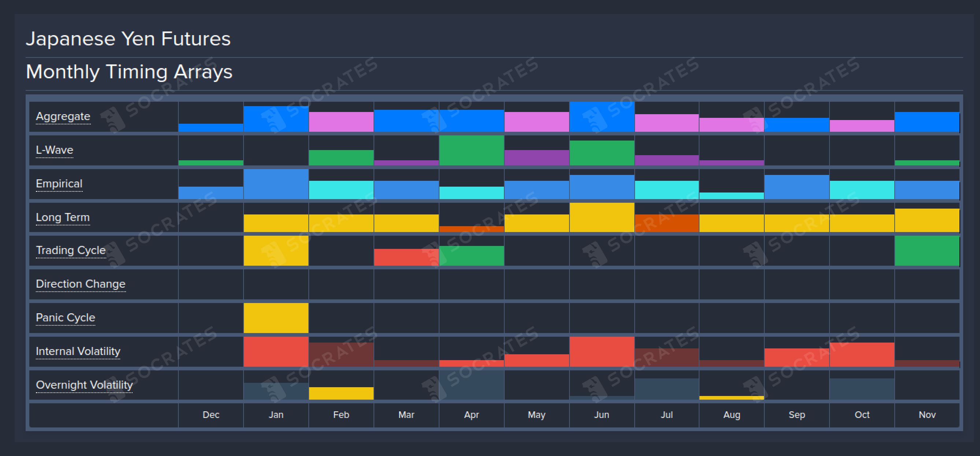Click the pink Aggregate bar in Feb
The width and height of the screenshot is (980, 456).
click(341, 122)
